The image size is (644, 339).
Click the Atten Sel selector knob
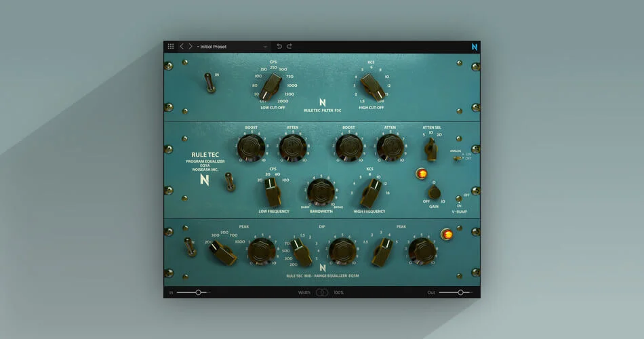tap(431, 149)
